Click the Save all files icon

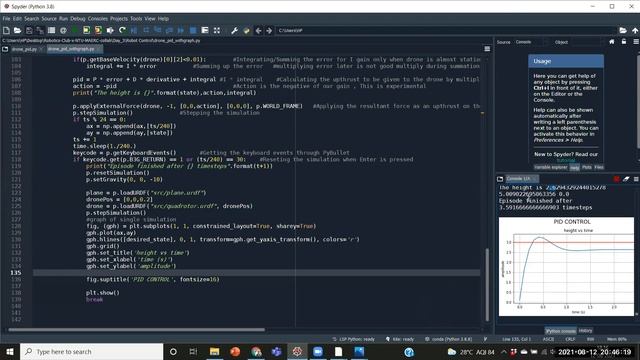coord(40,30)
